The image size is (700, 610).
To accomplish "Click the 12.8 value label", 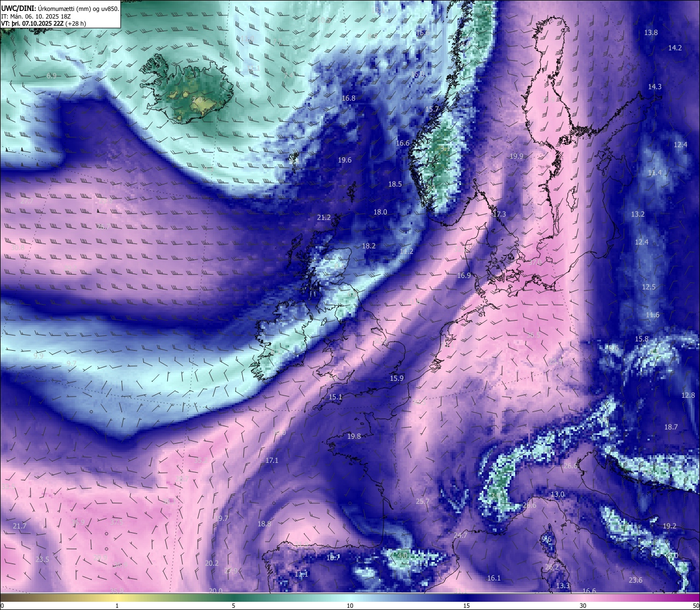I will [x=688, y=396].
